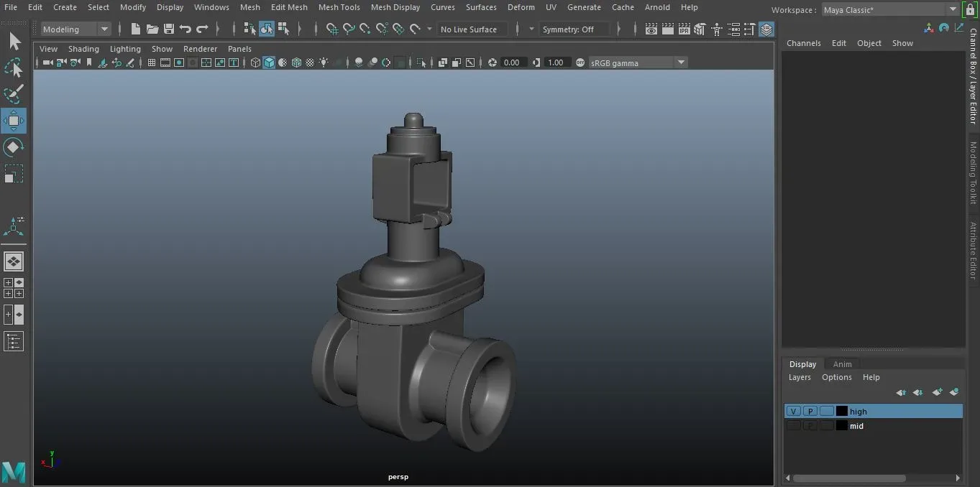Viewport: 980px width, 487px height.
Task: Create a new scene with the New icon
Action: (135, 29)
